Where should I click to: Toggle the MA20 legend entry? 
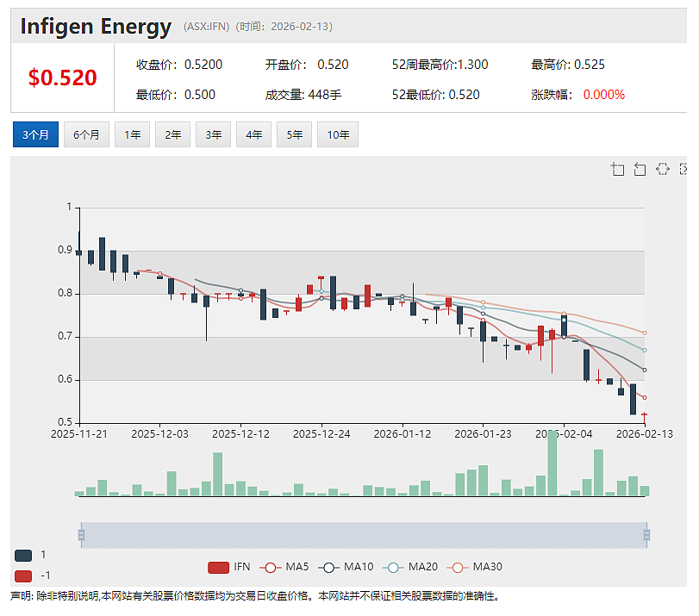410,567
